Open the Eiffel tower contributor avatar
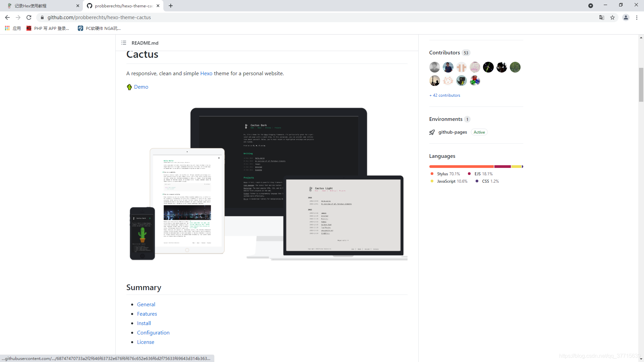644x362 pixels. [x=435, y=81]
